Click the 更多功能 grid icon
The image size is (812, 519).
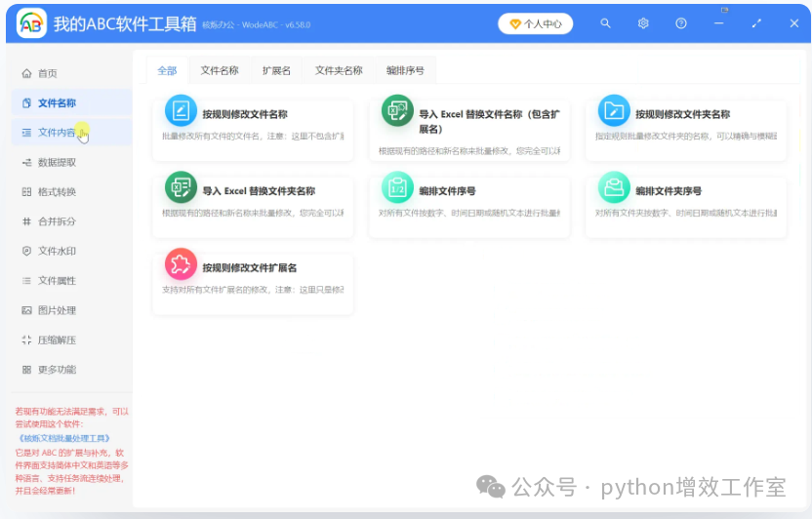(x=26, y=370)
